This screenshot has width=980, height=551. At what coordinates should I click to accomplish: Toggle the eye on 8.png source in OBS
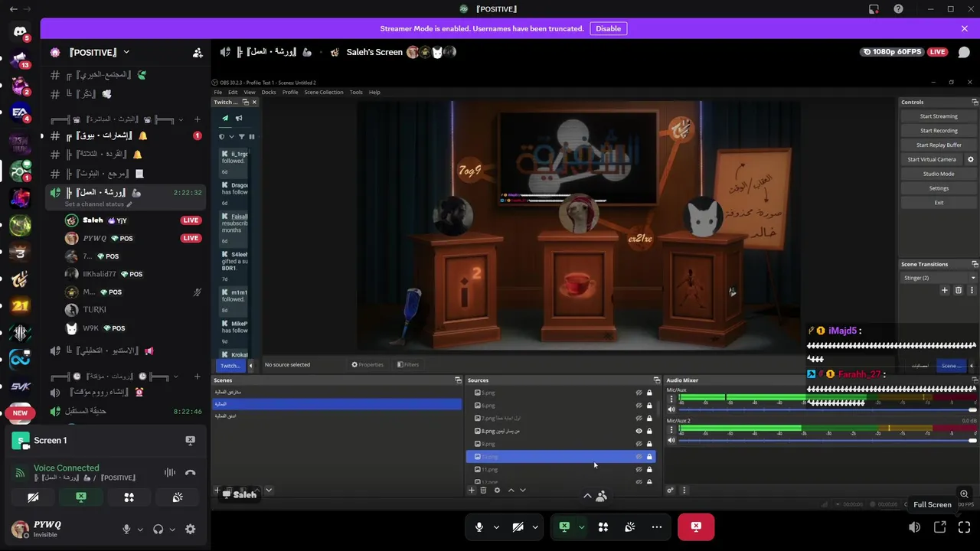tap(639, 431)
